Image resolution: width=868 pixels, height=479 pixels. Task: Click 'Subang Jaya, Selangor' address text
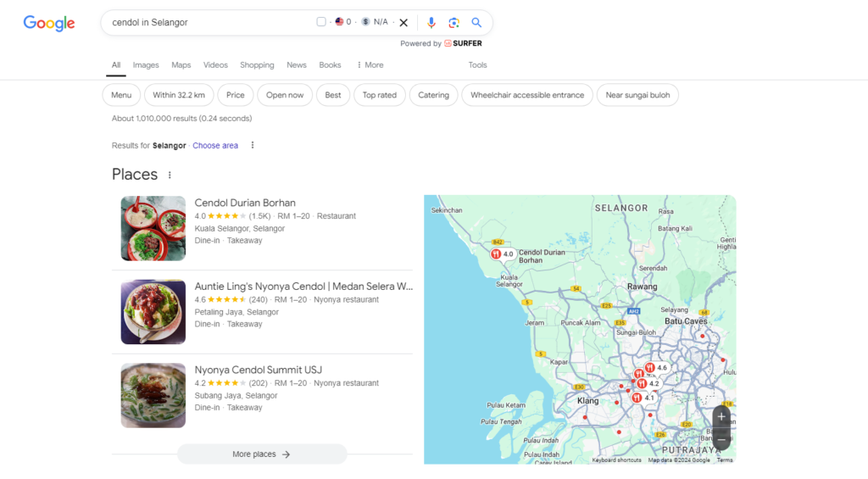[x=236, y=396]
